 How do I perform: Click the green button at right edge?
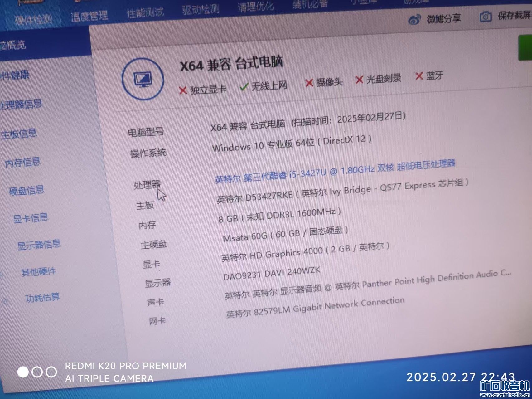coord(525,48)
